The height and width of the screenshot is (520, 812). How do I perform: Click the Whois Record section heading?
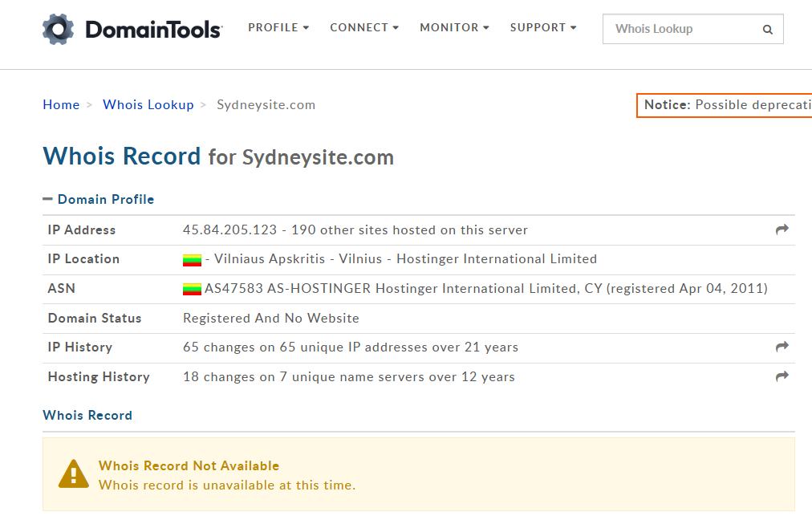click(x=87, y=416)
